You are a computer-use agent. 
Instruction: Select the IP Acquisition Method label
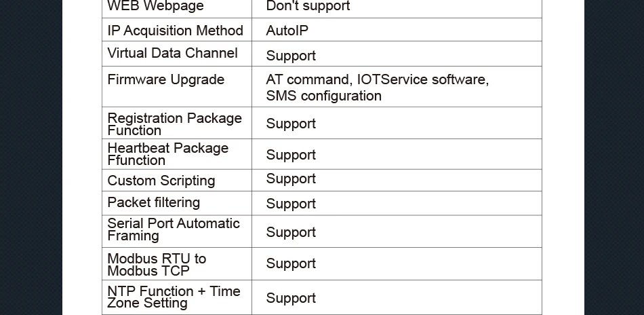pos(175,31)
